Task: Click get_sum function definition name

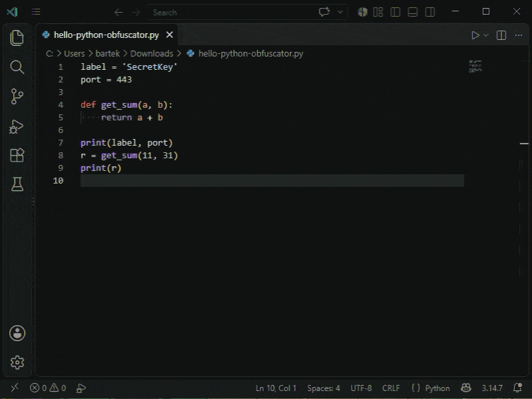Action: (119, 105)
